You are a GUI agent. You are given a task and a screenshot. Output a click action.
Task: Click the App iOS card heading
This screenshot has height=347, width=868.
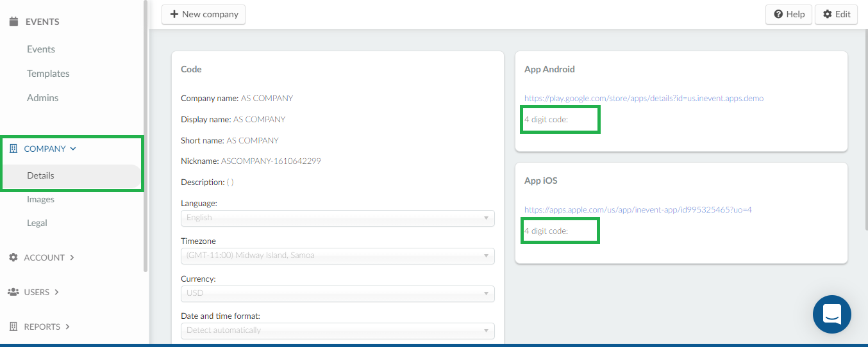point(541,181)
